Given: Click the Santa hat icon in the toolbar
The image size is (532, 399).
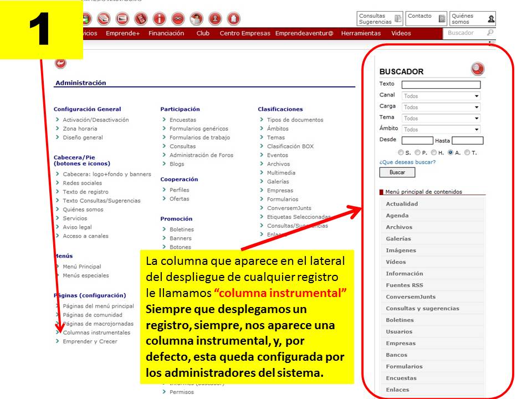Looking at the screenshot, I should click(197, 19).
